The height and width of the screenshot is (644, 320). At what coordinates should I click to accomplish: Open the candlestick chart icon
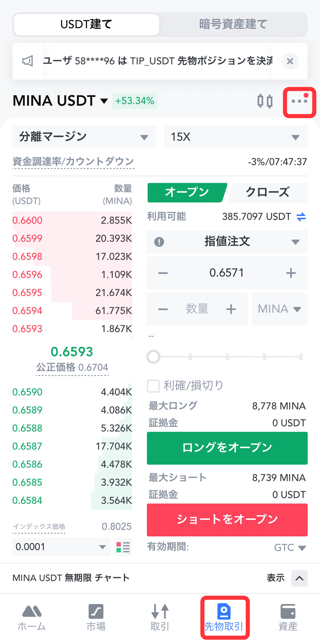click(265, 101)
